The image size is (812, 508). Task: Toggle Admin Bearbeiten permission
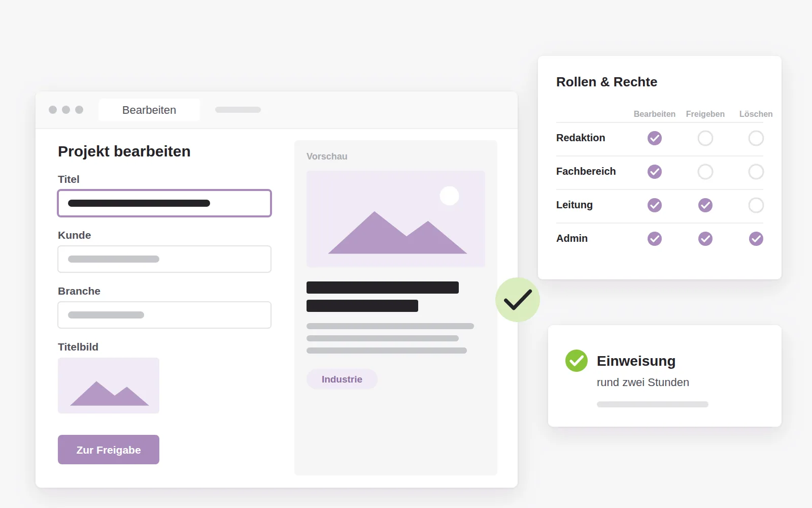coord(655,239)
